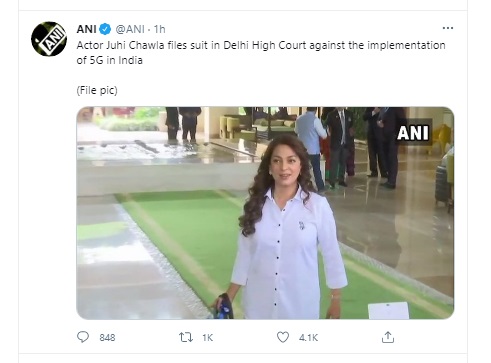
Task: Open the three-dot more options menu
Action: pyautogui.click(x=448, y=28)
